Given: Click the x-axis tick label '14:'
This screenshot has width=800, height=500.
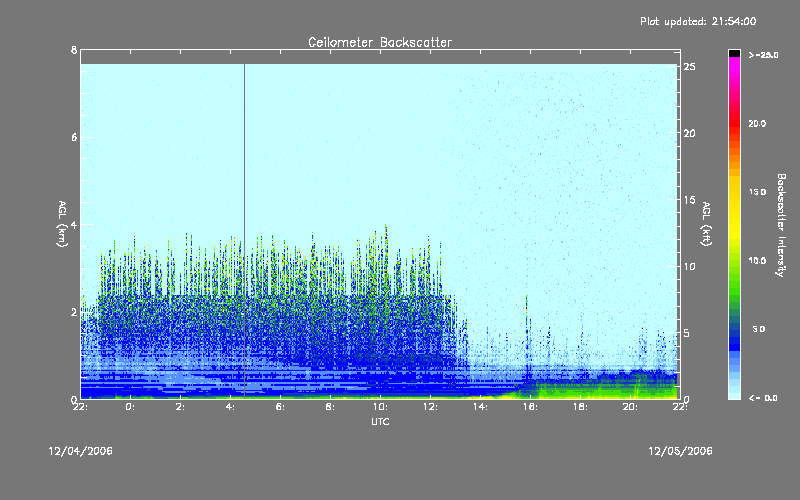Looking at the screenshot, I should coord(480,407).
